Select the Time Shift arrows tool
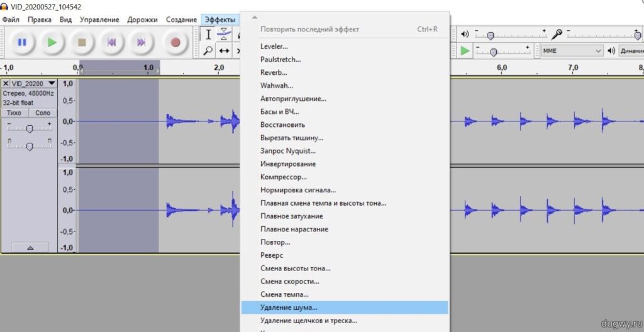Image resolution: width=644 pixels, height=332 pixels. click(223, 51)
